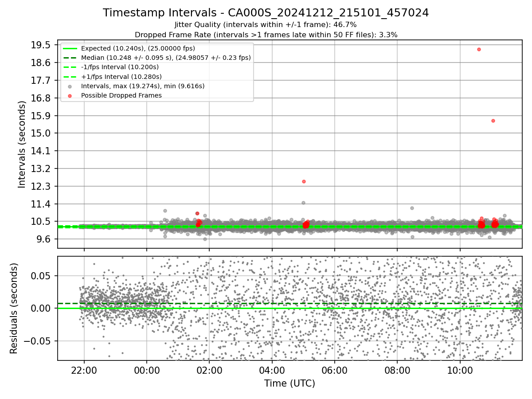This screenshot has height=399, width=532.
Task: Click the gray interval point near 11.2 seconds around 08:30
Action: point(412,208)
